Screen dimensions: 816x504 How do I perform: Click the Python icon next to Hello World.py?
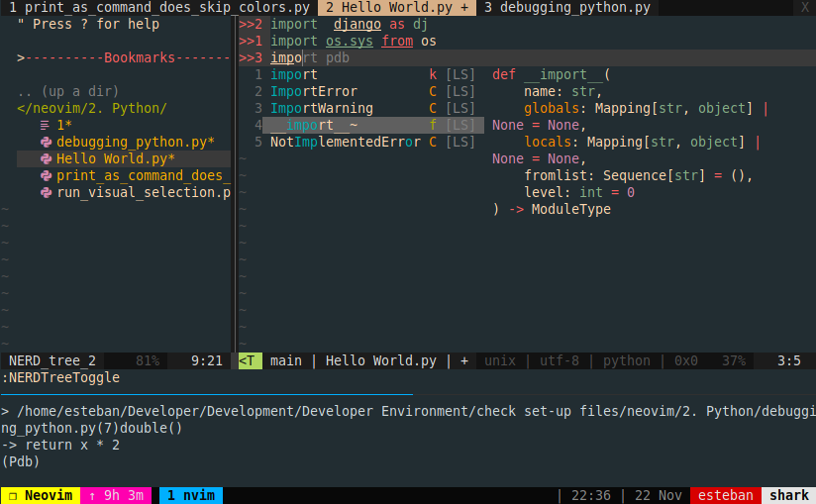46,158
